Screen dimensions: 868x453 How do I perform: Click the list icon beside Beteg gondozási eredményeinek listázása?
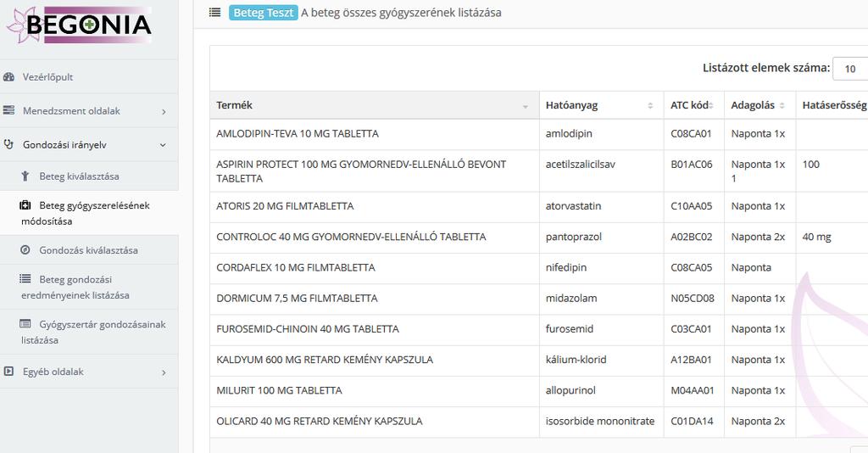click(25, 278)
